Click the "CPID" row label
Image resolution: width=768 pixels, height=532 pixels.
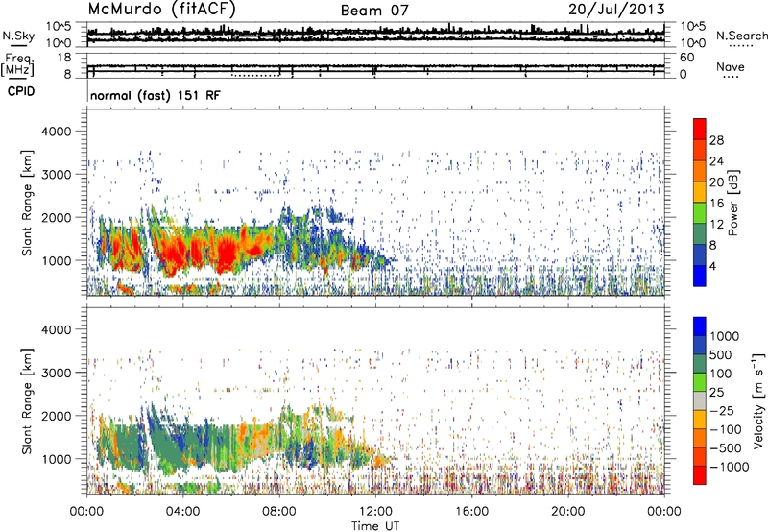(21, 91)
